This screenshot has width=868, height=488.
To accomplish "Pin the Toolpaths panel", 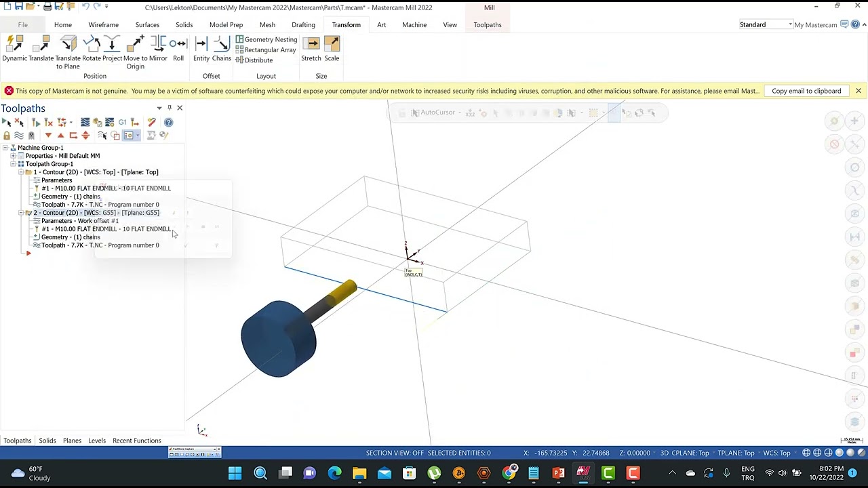I will point(170,108).
